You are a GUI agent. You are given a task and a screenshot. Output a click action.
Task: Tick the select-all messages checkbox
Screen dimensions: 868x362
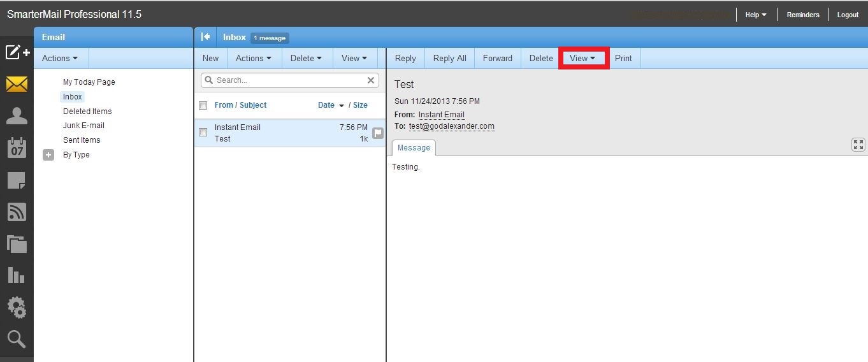(x=203, y=105)
